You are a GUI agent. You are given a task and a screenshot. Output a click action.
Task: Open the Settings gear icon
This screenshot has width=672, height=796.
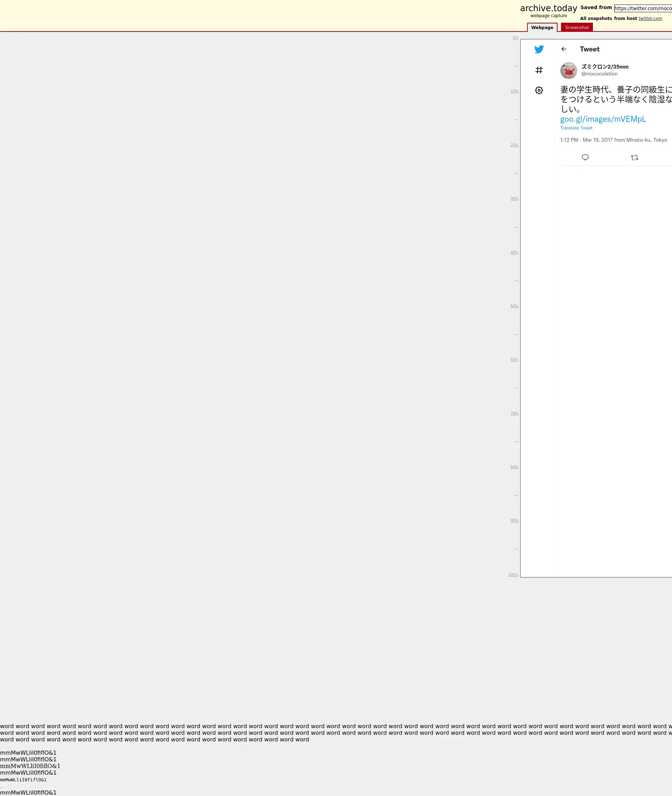coord(539,90)
